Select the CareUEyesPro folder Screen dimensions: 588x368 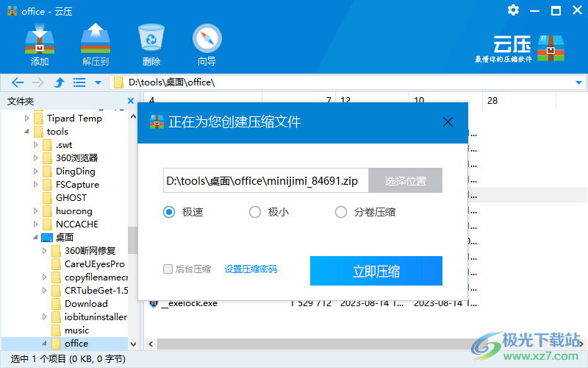[95, 264]
